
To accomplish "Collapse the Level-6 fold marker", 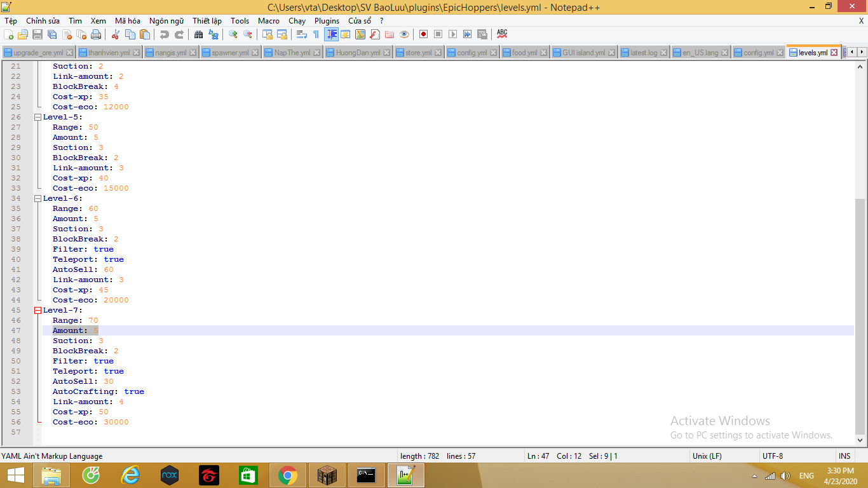I will (37, 198).
